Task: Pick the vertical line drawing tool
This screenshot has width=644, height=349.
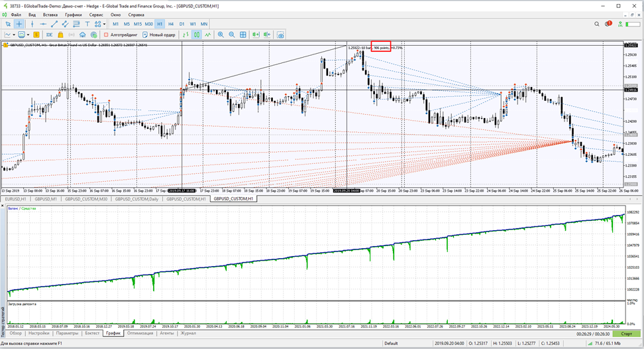Action: (32, 25)
